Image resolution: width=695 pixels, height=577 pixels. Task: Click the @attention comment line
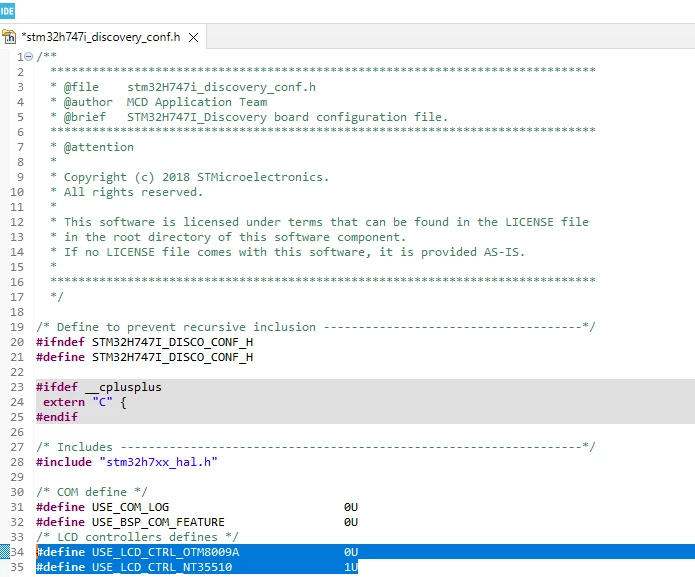click(92, 147)
